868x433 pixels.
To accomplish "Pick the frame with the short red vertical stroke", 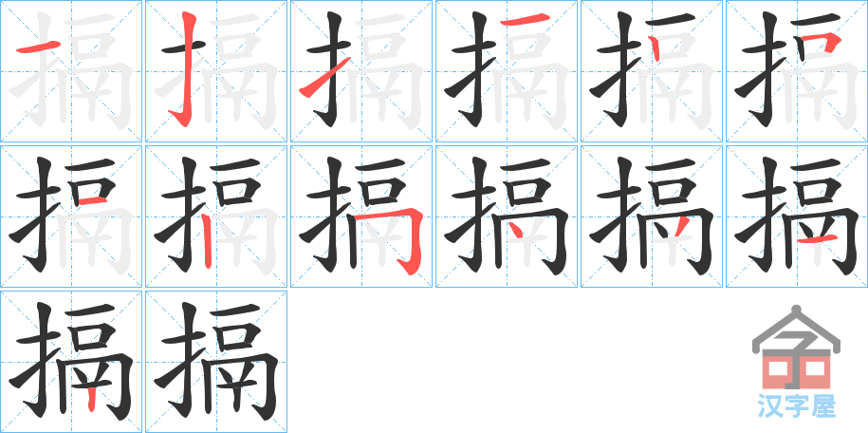I will [x=652, y=71].
